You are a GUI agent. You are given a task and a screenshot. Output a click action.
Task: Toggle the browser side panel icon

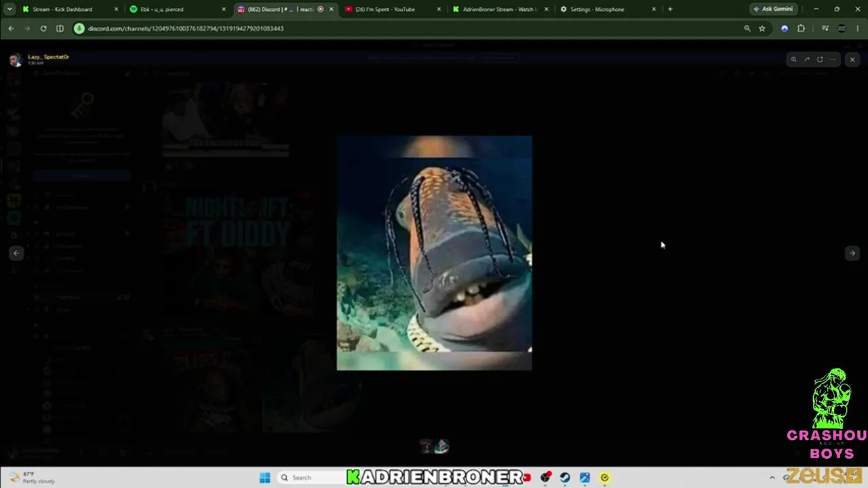point(60,28)
